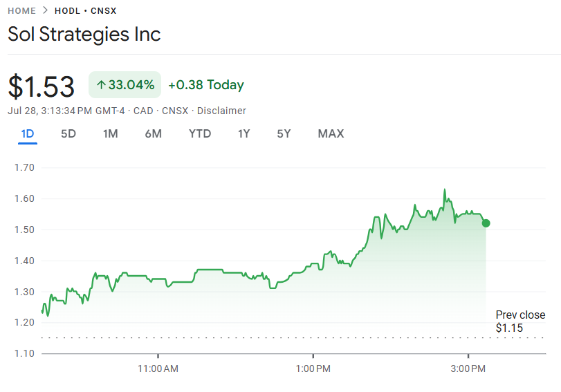Viewport: 561px width, 392px height.
Task: Switch to the 1Y chart range
Action: pos(243,133)
